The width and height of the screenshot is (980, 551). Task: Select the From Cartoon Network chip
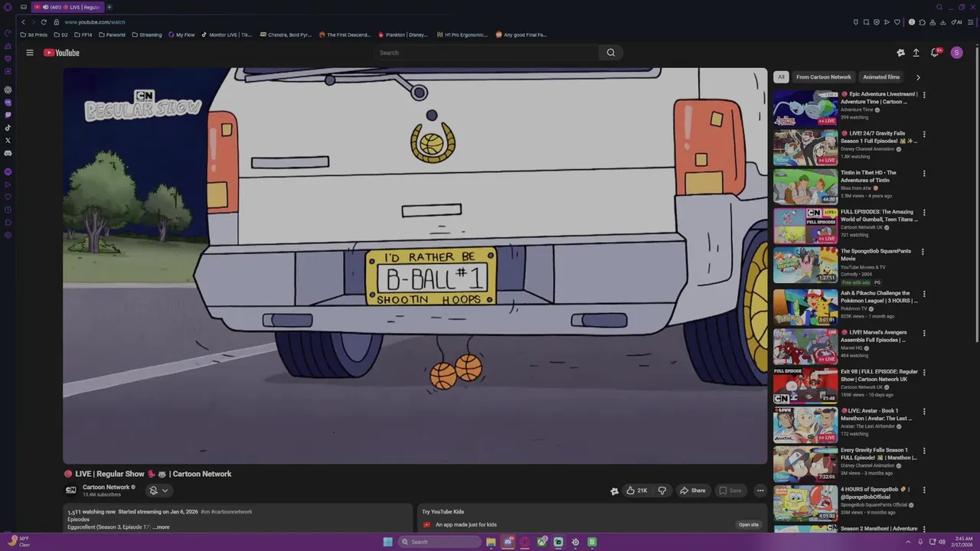point(824,77)
